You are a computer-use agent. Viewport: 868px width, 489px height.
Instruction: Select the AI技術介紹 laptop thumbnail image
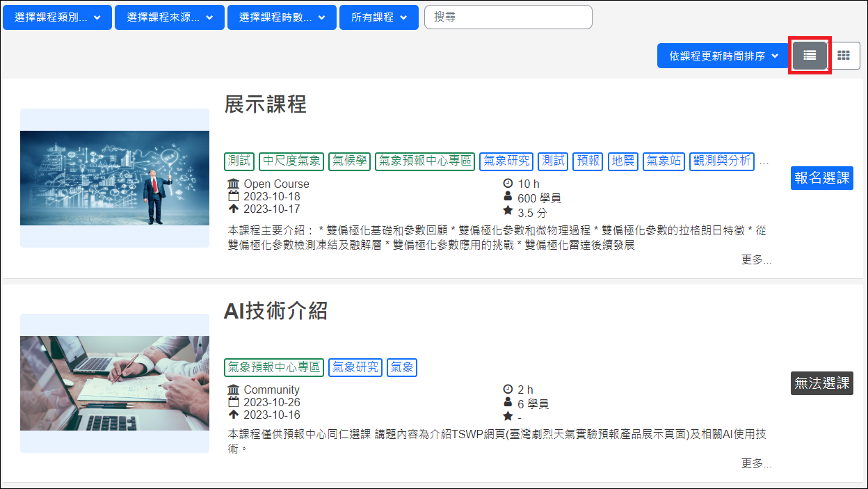point(115,383)
